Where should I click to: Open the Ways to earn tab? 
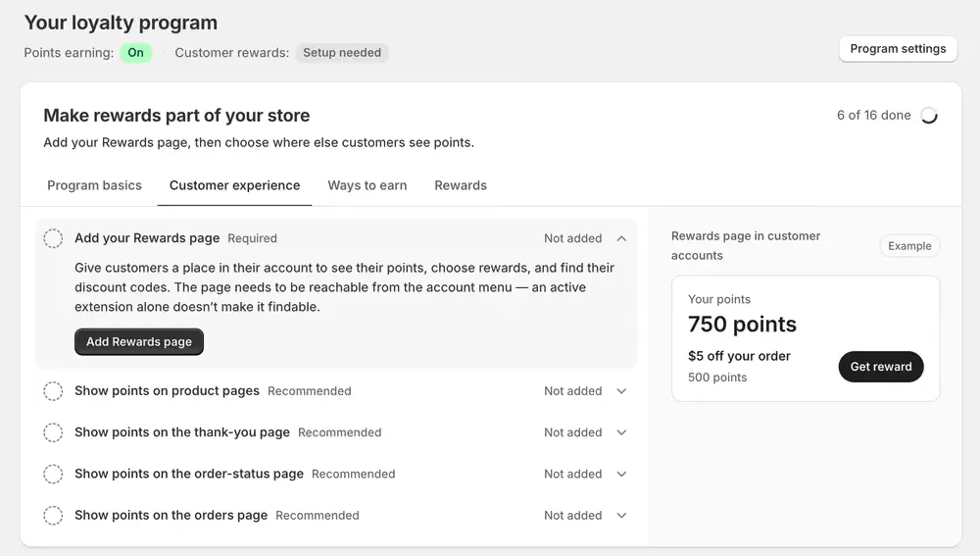[367, 185]
